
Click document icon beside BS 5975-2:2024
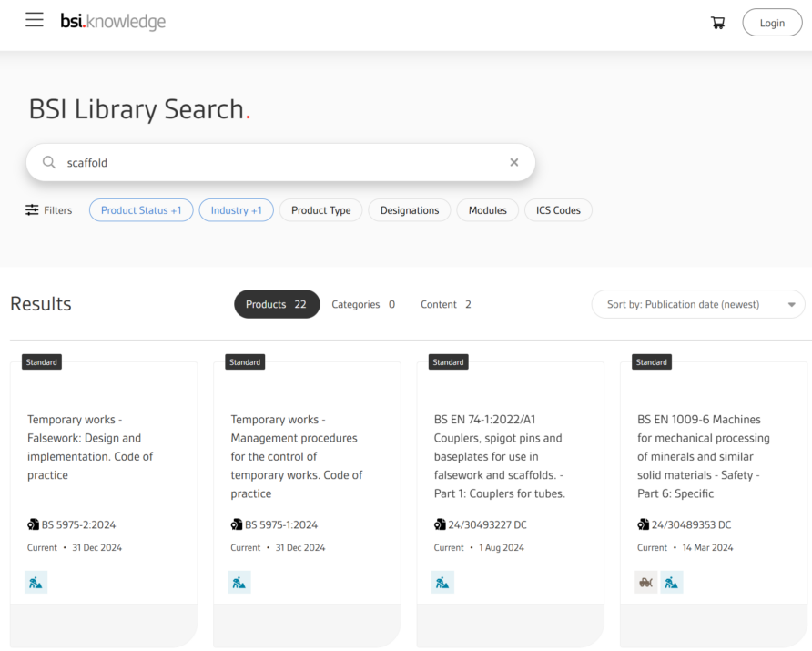[33, 524]
